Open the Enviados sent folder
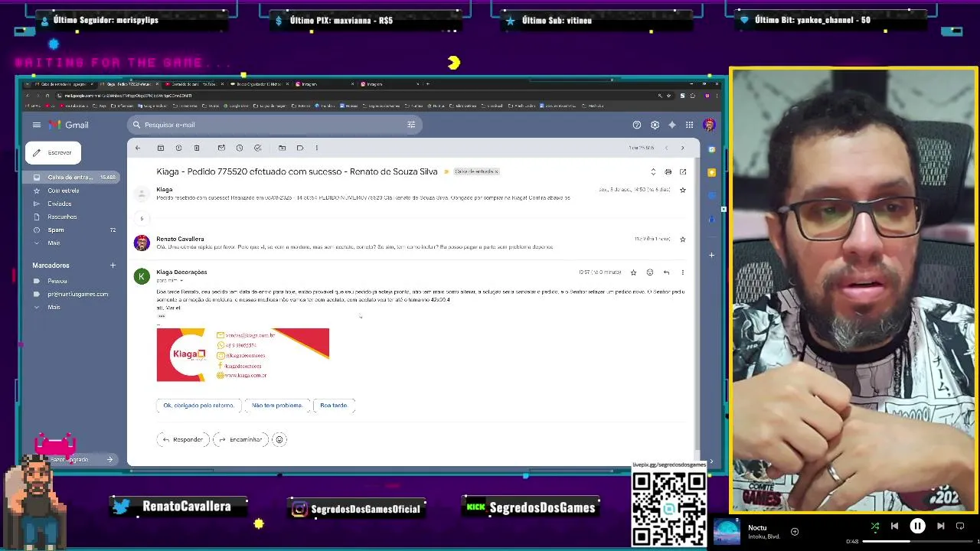 click(59, 204)
